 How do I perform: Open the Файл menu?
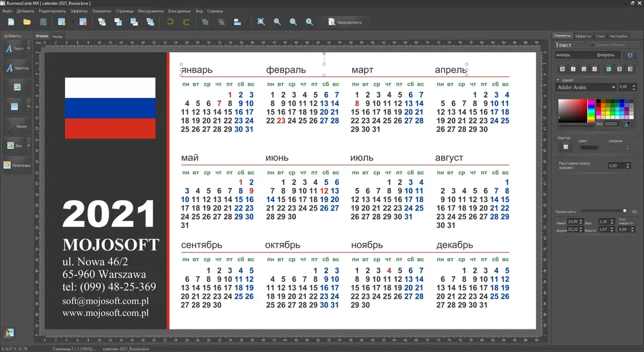[x=7, y=11]
